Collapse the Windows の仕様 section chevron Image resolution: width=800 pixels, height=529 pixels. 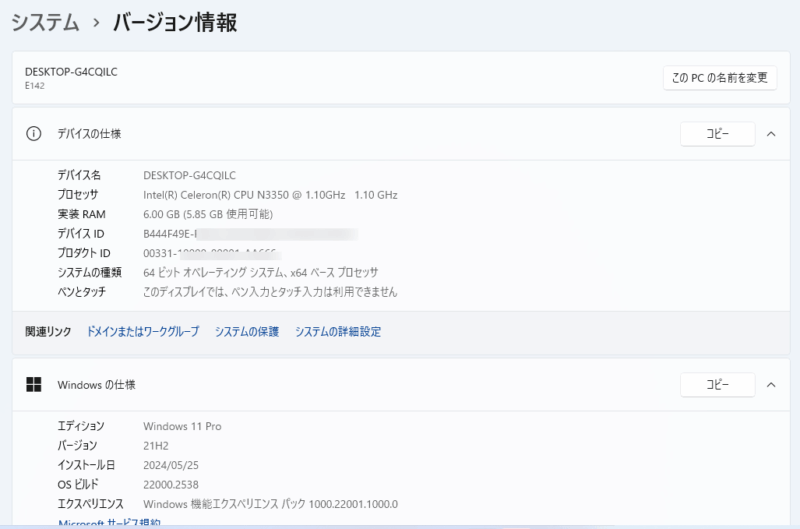[x=771, y=385]
